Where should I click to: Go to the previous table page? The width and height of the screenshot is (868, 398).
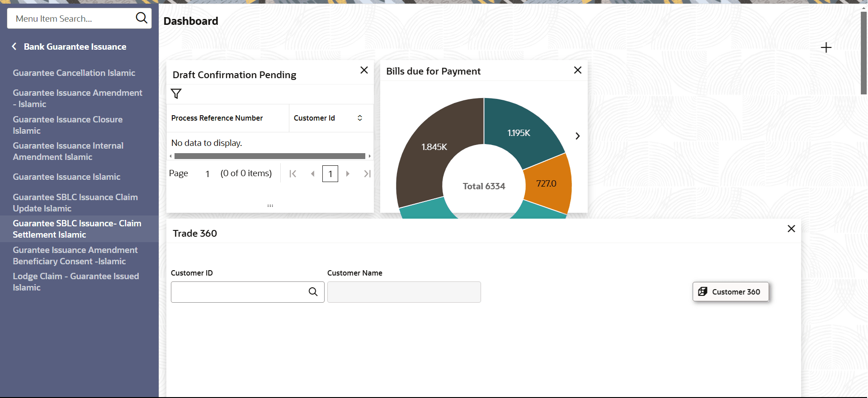tap(312, 173)
